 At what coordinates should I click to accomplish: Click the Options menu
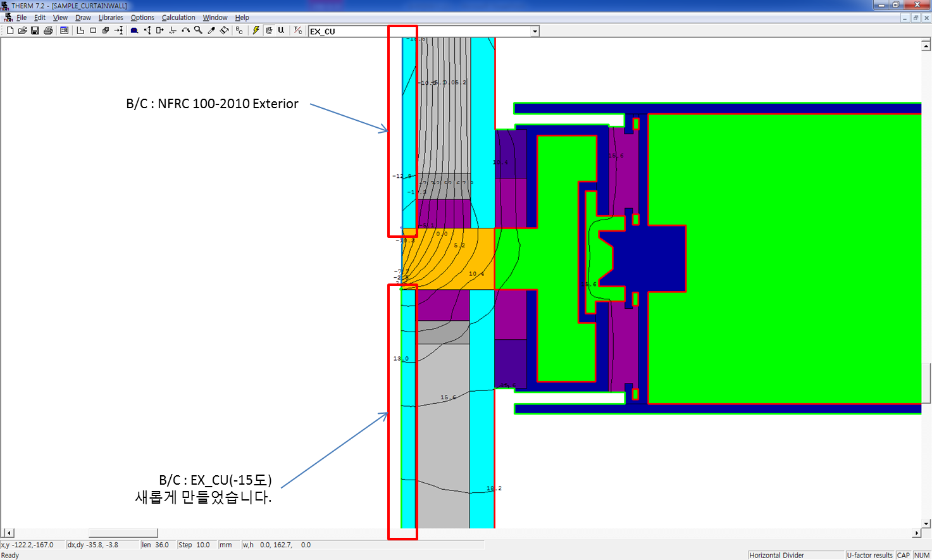pos(142,18)
